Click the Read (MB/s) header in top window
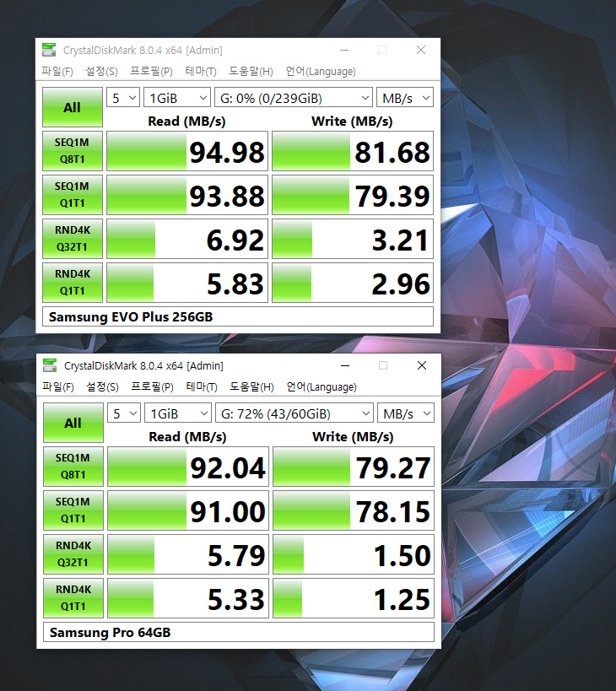 [x=186, y=121]
